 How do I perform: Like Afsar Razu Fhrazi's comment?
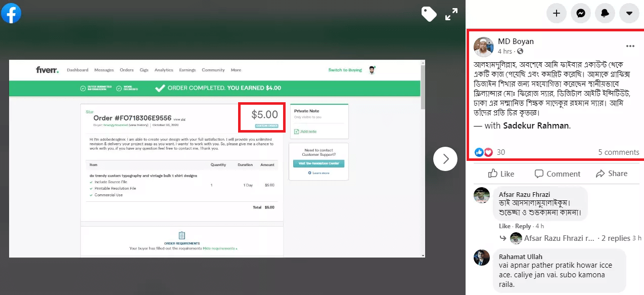(504, 226)
